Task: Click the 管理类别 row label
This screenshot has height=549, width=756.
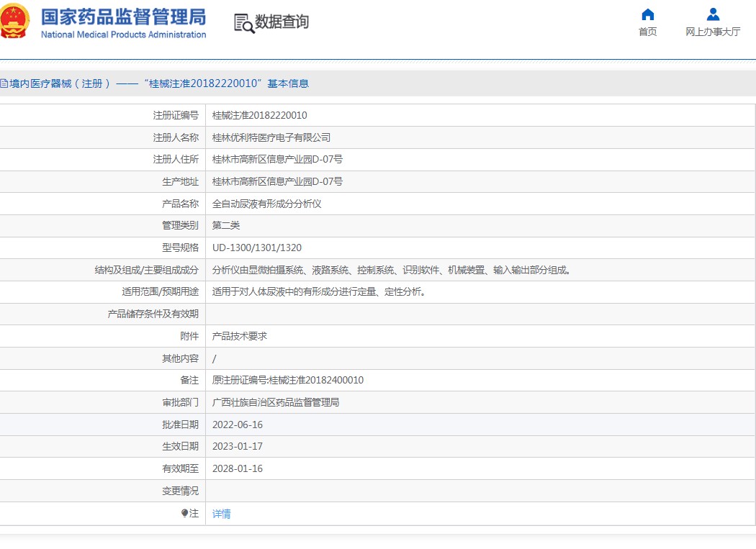Action: 180,225
